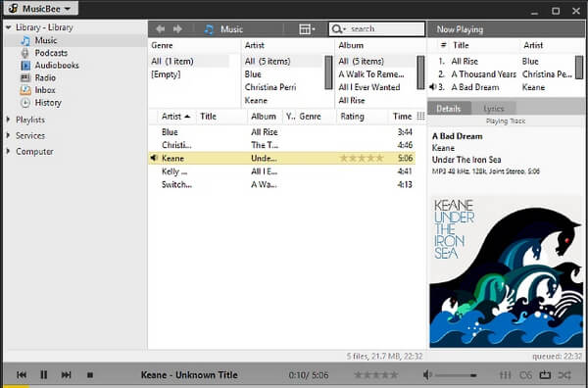Select the Switch... track row

282,184
